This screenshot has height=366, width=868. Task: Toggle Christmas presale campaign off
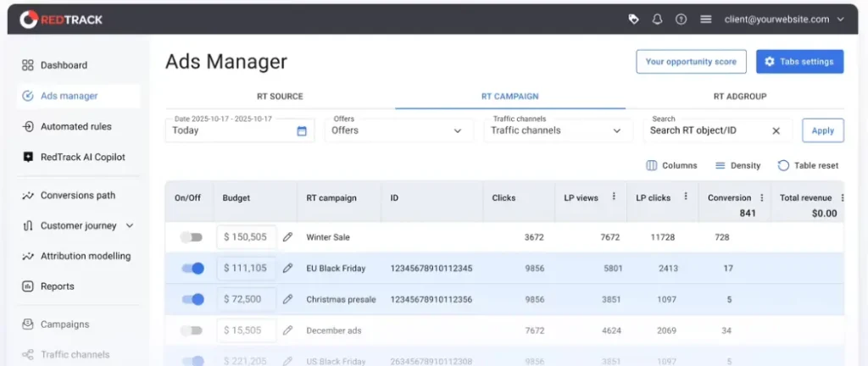pos(192,299)
